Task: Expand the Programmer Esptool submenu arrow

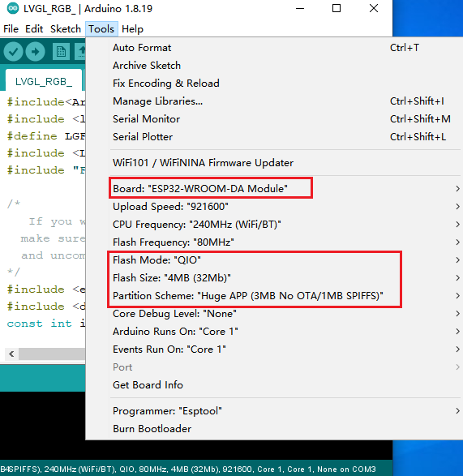Action: 457,411
